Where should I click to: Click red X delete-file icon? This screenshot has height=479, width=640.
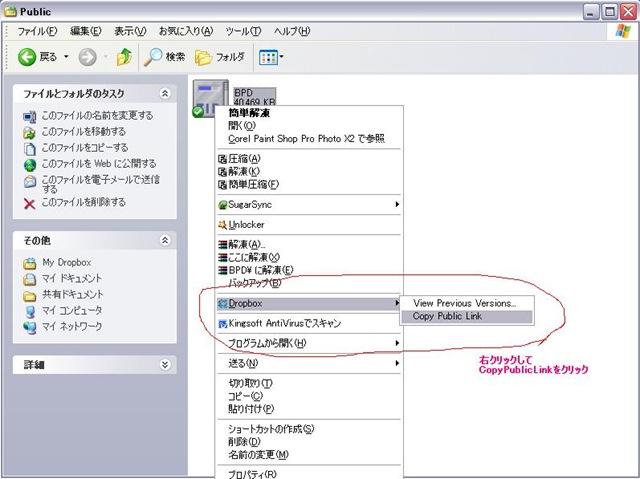pos(29,203)
